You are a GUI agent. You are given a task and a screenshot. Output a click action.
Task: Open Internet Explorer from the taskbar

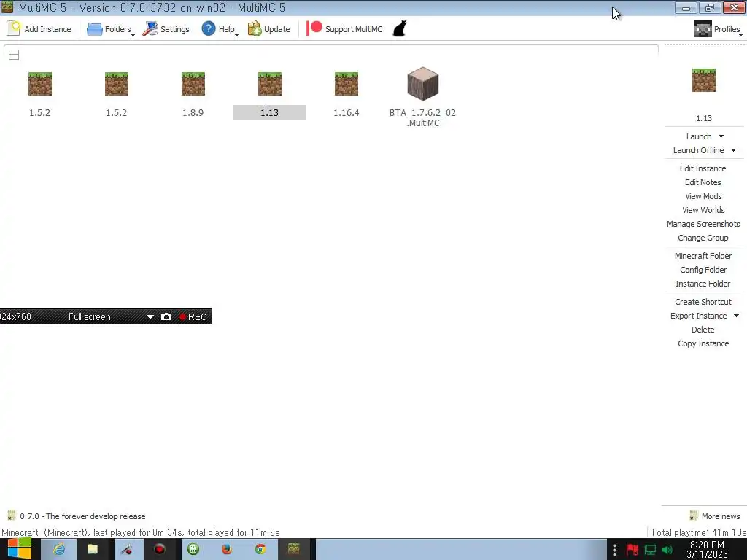click(x=58, y=549)
